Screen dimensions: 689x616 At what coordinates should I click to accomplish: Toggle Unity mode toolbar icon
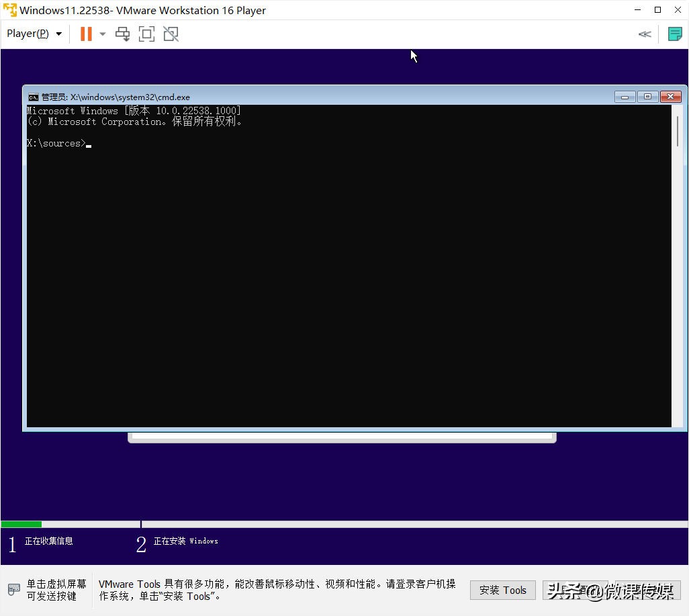[171, 34]
